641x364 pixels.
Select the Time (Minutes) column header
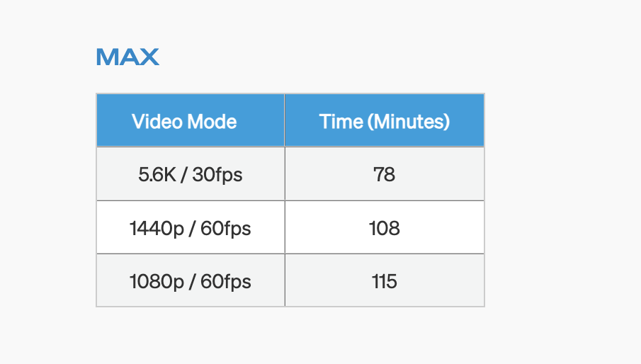(385, 121)
